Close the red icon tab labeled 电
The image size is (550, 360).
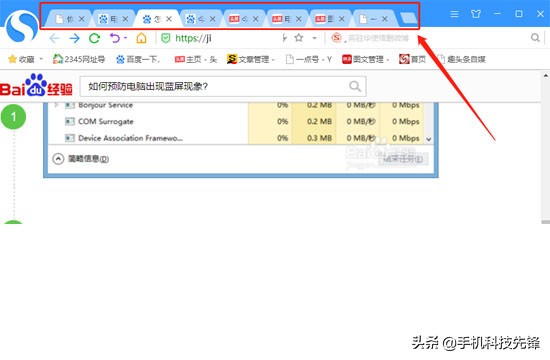tap(299, 19)
